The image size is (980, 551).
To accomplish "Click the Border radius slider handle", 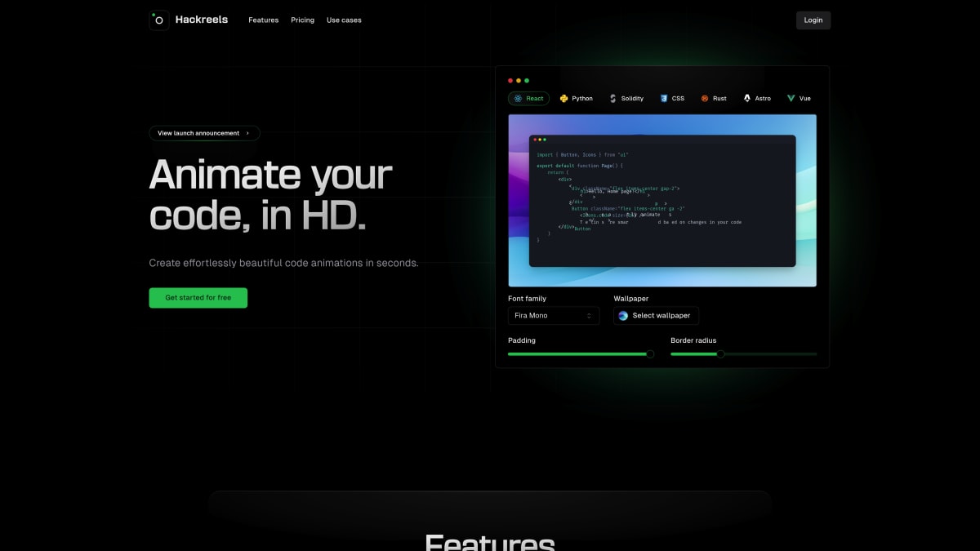I will (x=720, y=354).
